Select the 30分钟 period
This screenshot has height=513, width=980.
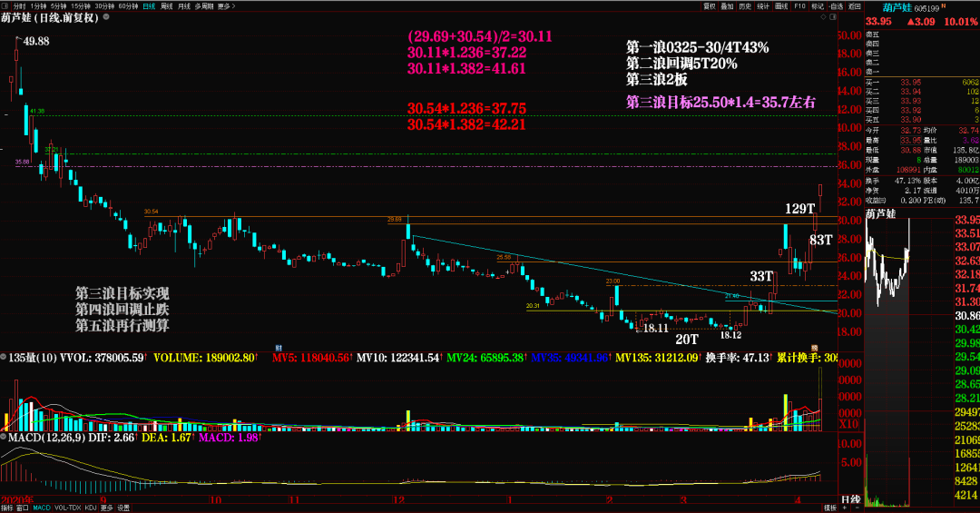(104, 6)
